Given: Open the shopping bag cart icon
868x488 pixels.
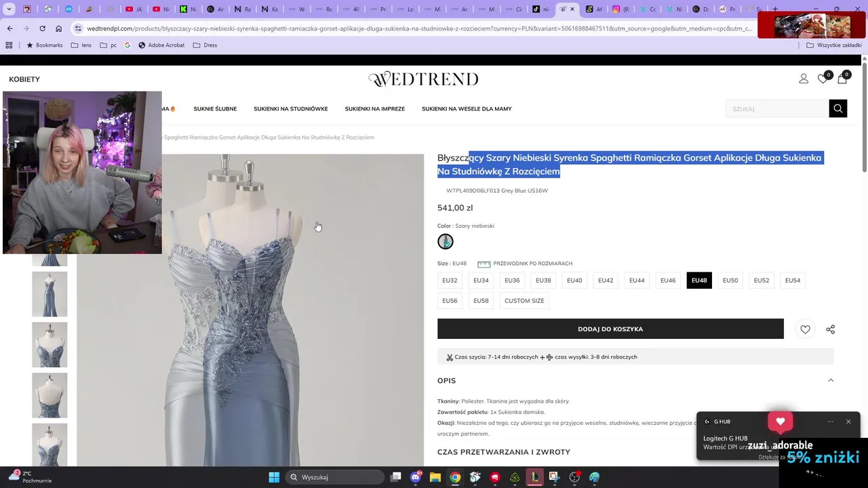Looking at the screenshot, I should click(x=842, y=79).
